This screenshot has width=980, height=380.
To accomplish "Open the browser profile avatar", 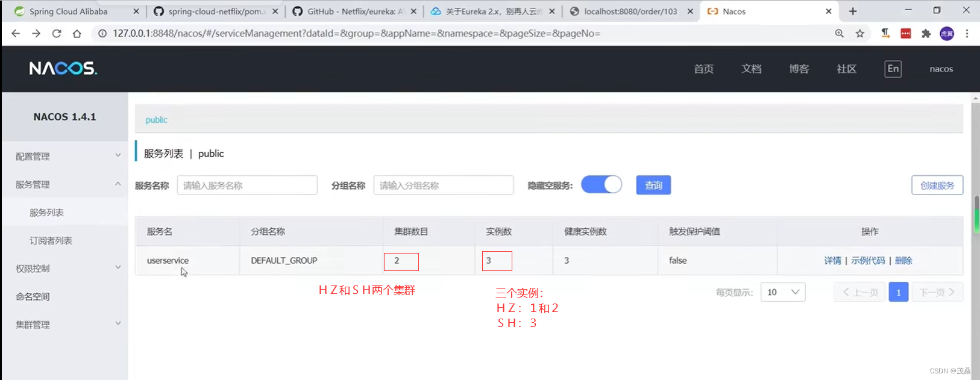I will pyautogui.click(x=947, y=34).
